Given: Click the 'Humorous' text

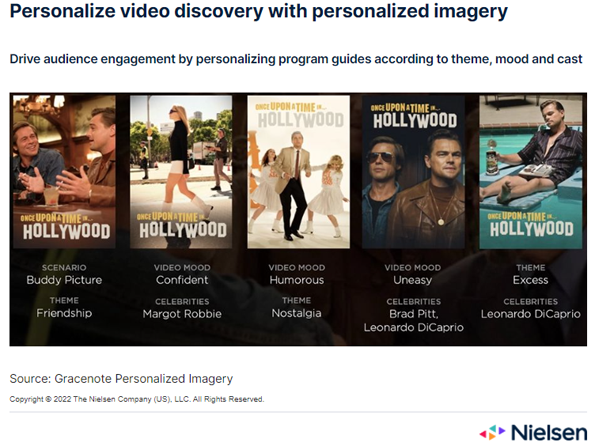Looking at the screenshot, I should coord(297,280).
